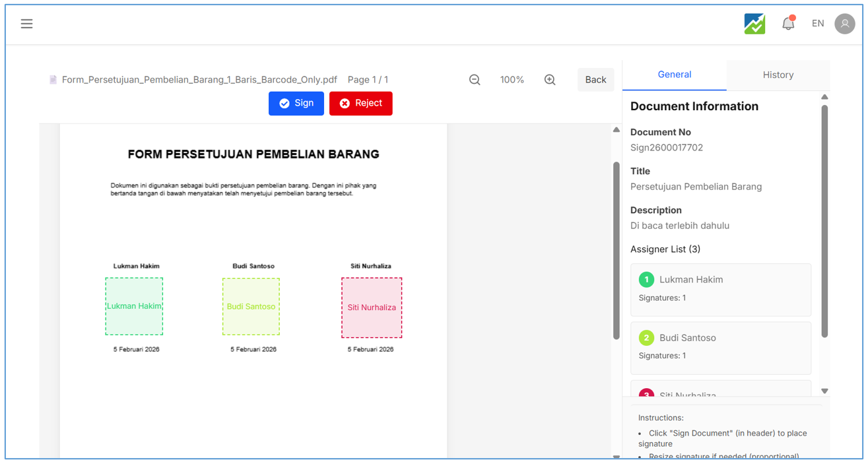
Task: Select the General tab
Action: [x=674, y=75]
